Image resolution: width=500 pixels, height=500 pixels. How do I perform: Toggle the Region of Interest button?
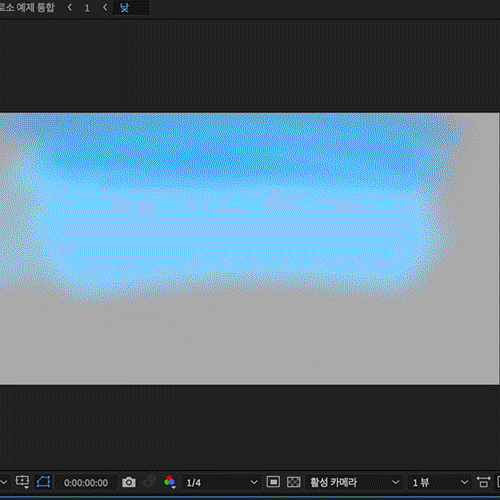pos(273,482)
